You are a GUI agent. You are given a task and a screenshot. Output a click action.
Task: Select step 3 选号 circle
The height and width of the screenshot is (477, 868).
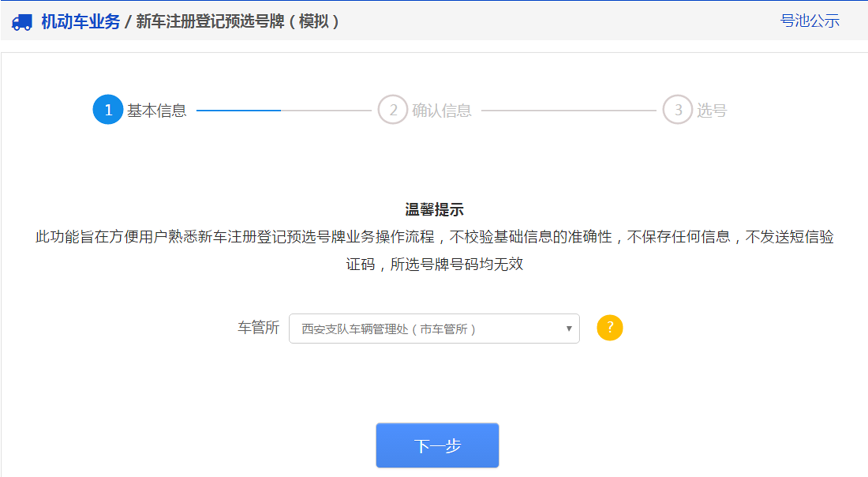tap(678, 110)
